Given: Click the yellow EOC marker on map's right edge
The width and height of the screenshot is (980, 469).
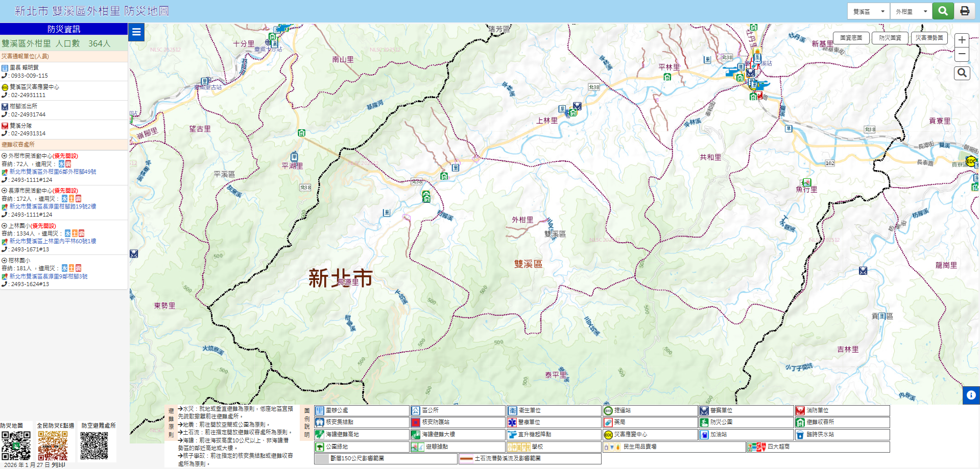Looking at the screenshot, I should [x=971, y=161].
